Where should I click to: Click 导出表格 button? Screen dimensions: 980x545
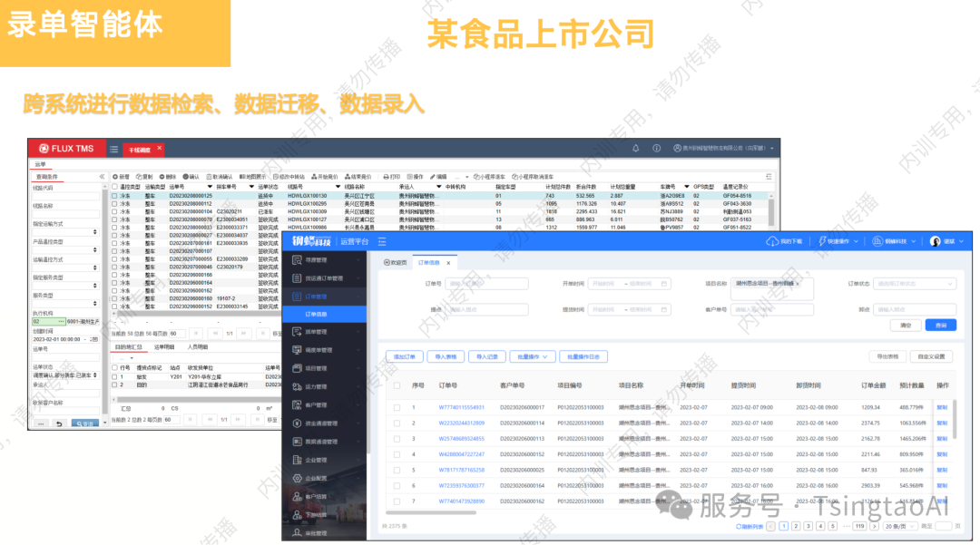[887, 356]
